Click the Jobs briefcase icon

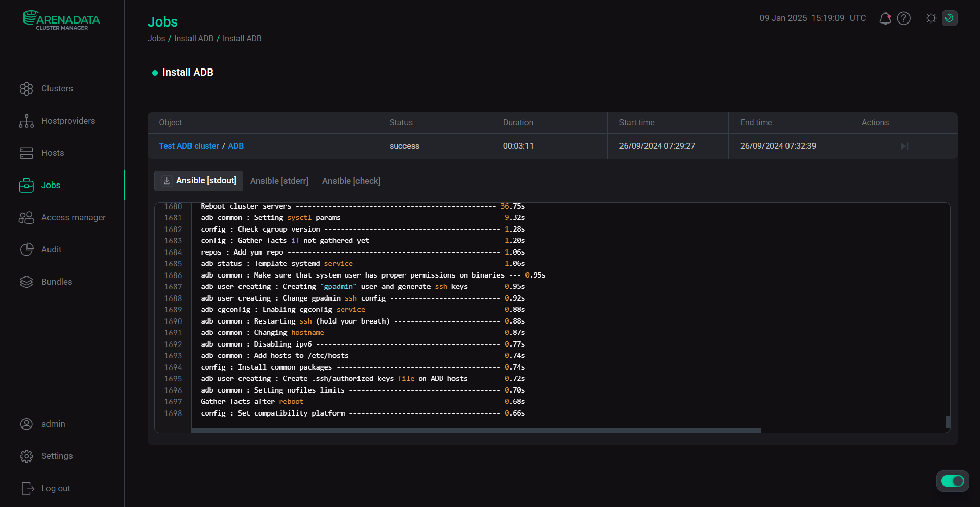[27, 186]
